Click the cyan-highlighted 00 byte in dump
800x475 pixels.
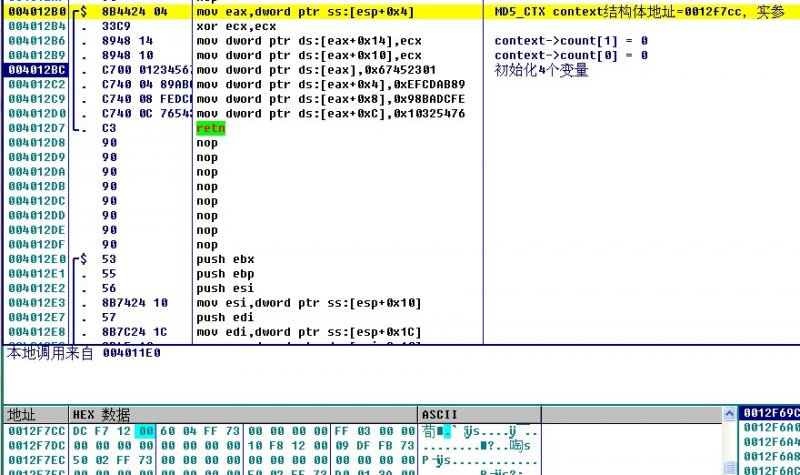[x=145, y=432]
